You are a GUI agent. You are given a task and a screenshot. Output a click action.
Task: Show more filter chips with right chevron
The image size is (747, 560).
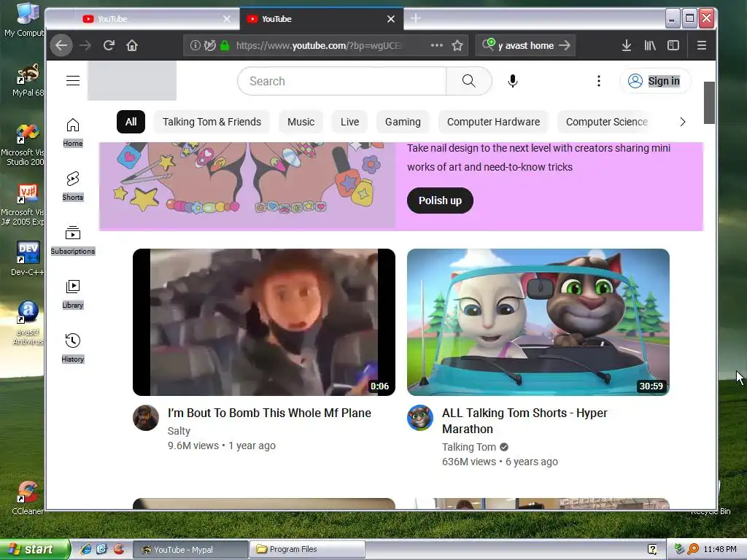683,122
